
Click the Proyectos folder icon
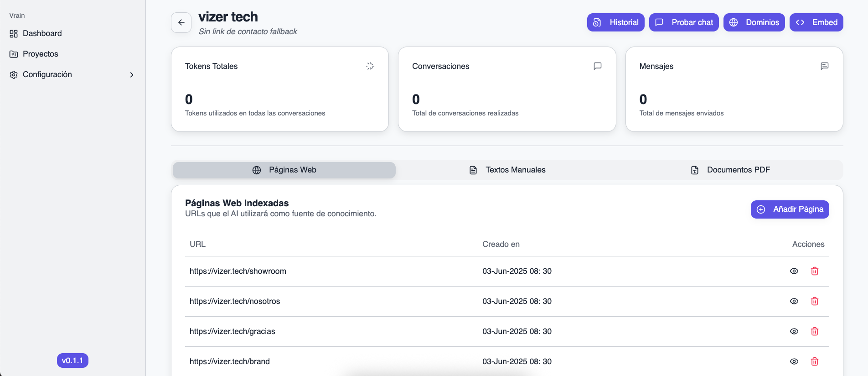tap(14, 54)
